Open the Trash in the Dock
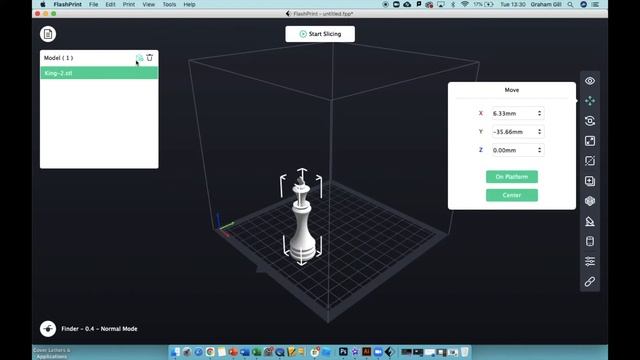The image size is (640, 360). (464, 352)
